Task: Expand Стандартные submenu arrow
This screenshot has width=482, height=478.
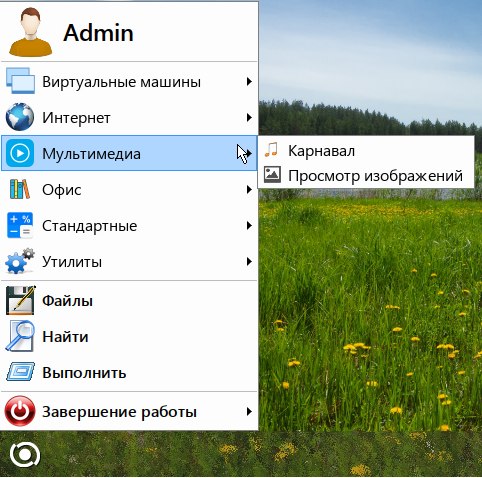Action: click(249, 226)
